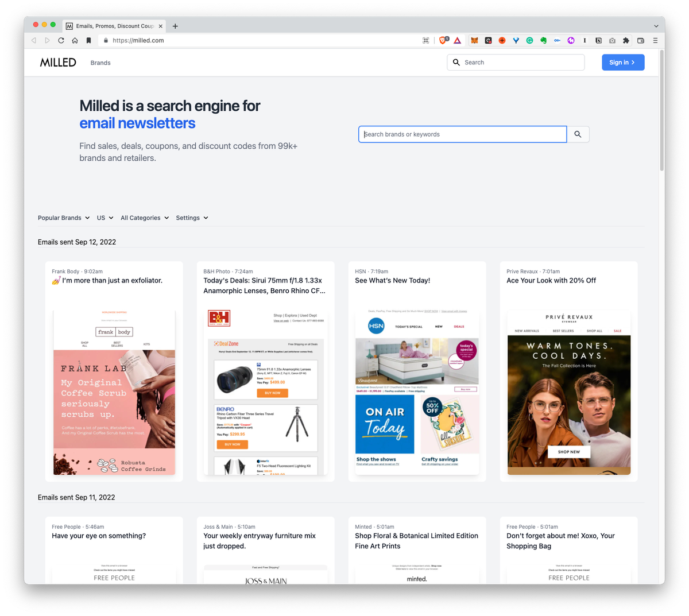The image size is (689, 616).
Task: Click the hero search submit magnifier button
Action: point(578,134)
